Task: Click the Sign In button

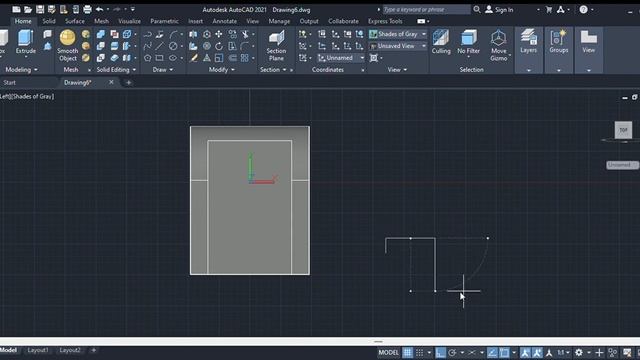Action: (x=499, y=9)
